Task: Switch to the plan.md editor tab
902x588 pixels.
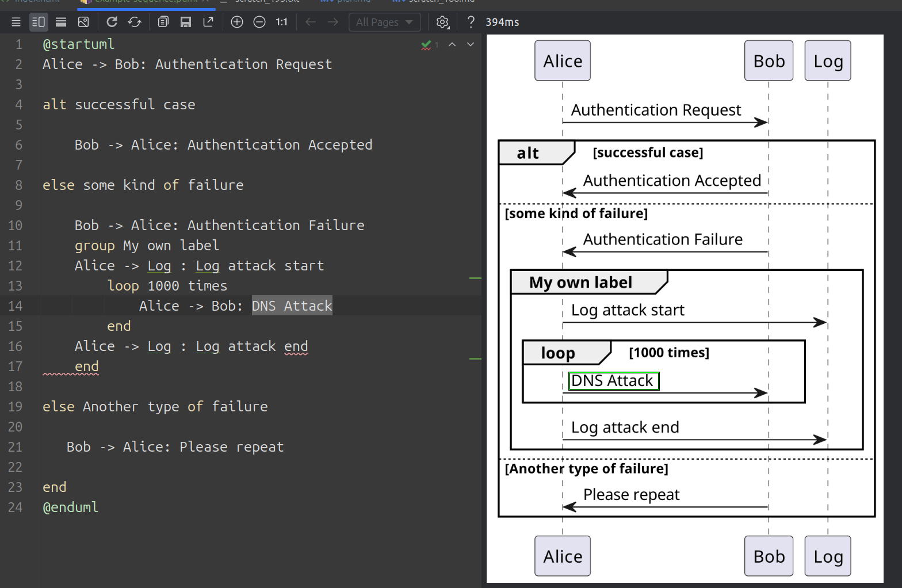Action: [x=347, y=2]
